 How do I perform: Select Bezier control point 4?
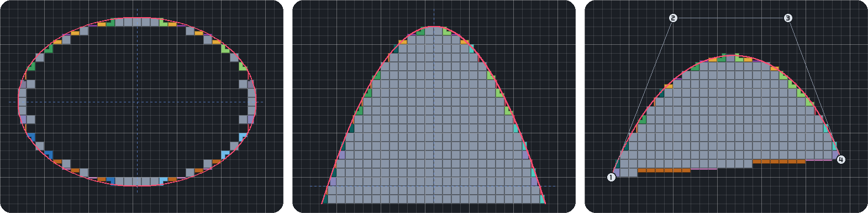click(x=841, y=160)
